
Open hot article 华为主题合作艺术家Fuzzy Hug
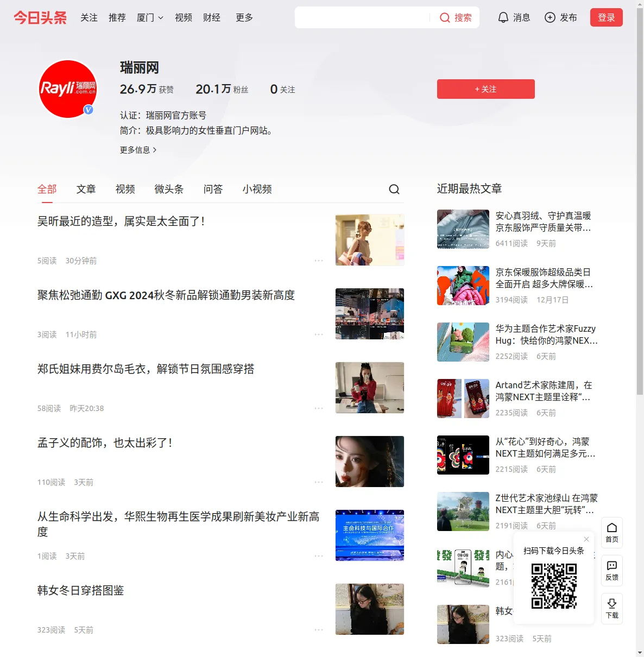(x=547, y=334)
